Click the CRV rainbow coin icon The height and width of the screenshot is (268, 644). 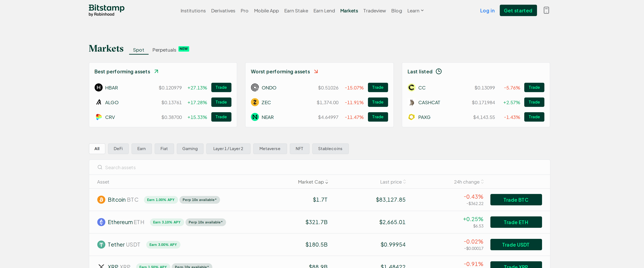click(x=98, y=117)
